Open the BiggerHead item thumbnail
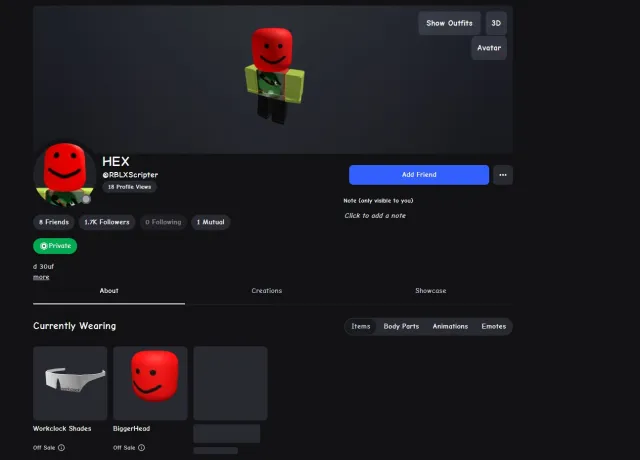 tap(150, 383)
